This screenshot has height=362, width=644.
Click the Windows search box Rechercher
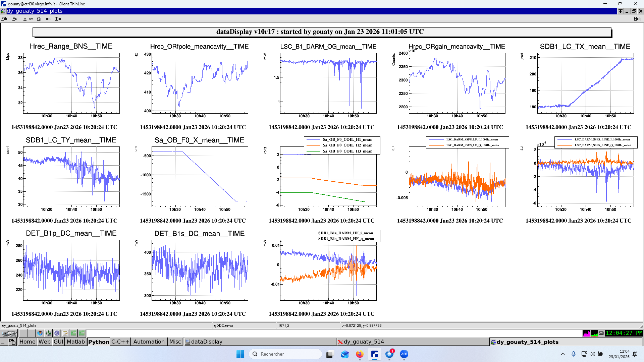click(x=285, y=354)
